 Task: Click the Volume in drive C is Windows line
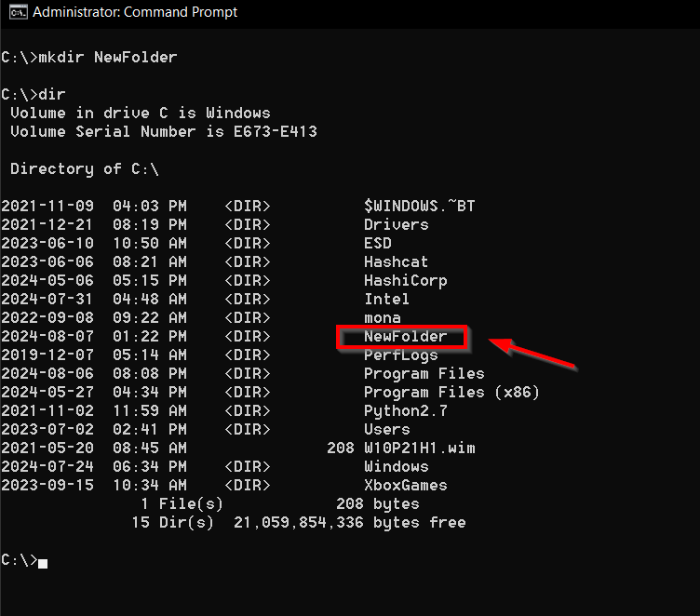click(x=141, y=113)
